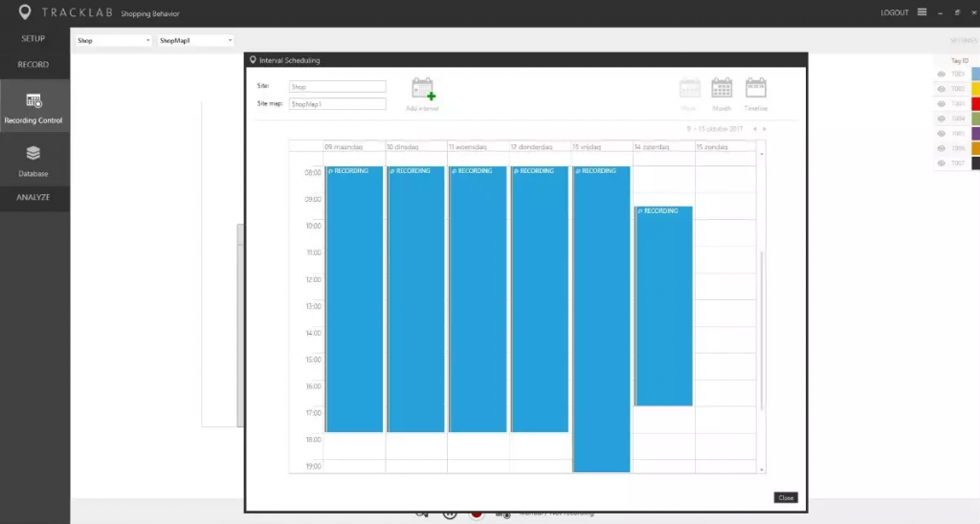Viewport: 980px width, 524px height.
Task: Close the Interval Scheduling dialog
Action: point(786,498)
